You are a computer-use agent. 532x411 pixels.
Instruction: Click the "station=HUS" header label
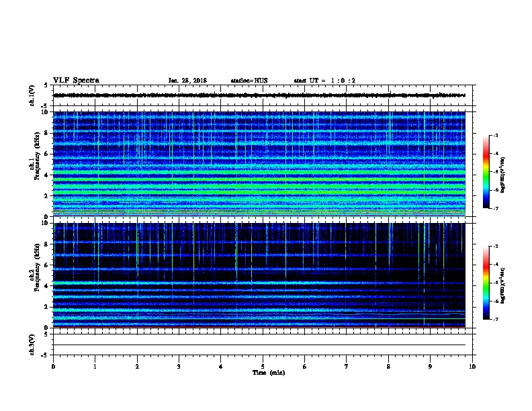249,81
